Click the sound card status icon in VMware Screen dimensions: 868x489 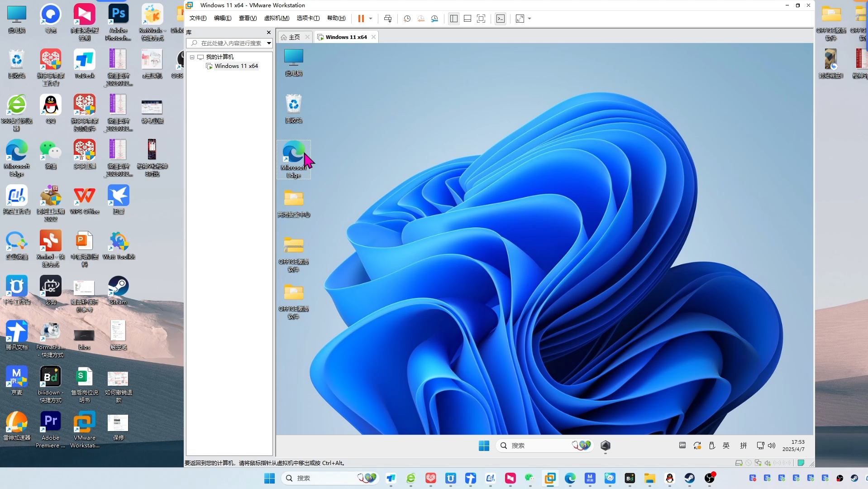click(768, 463)
